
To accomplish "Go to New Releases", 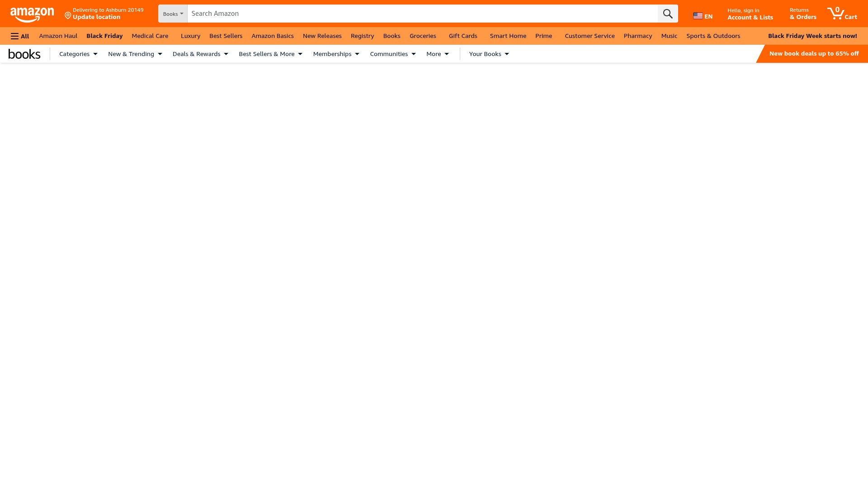I will pyautogui.click(x=322, y=36).
